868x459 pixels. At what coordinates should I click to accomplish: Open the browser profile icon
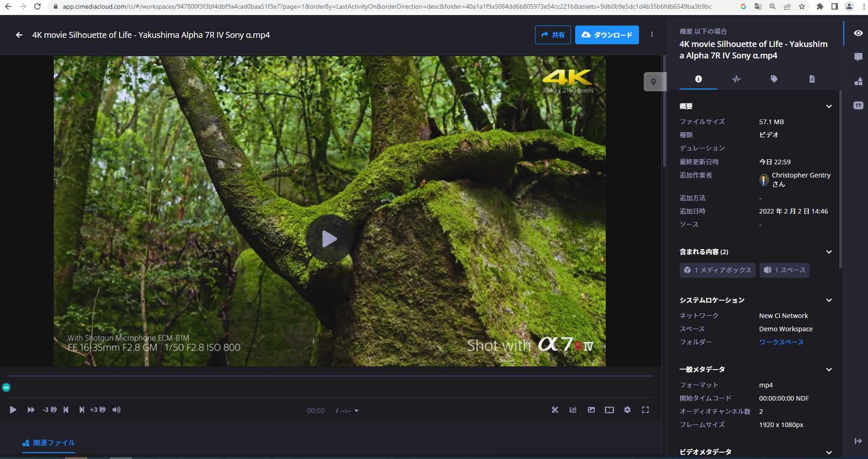[849, 6]
